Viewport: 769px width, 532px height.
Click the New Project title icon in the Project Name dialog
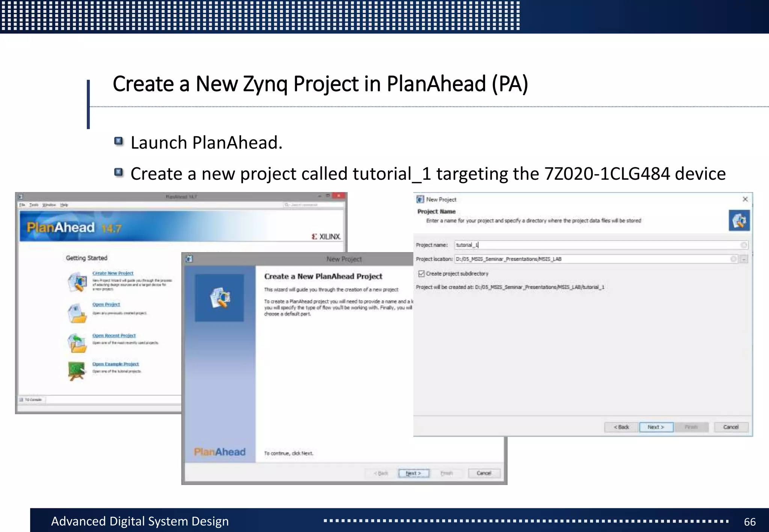[420, 199]
